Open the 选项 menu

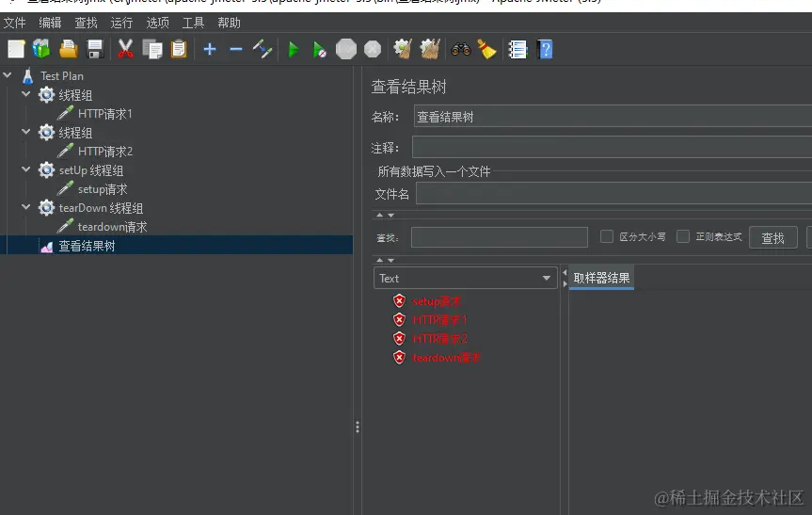(x=157, y=23)
